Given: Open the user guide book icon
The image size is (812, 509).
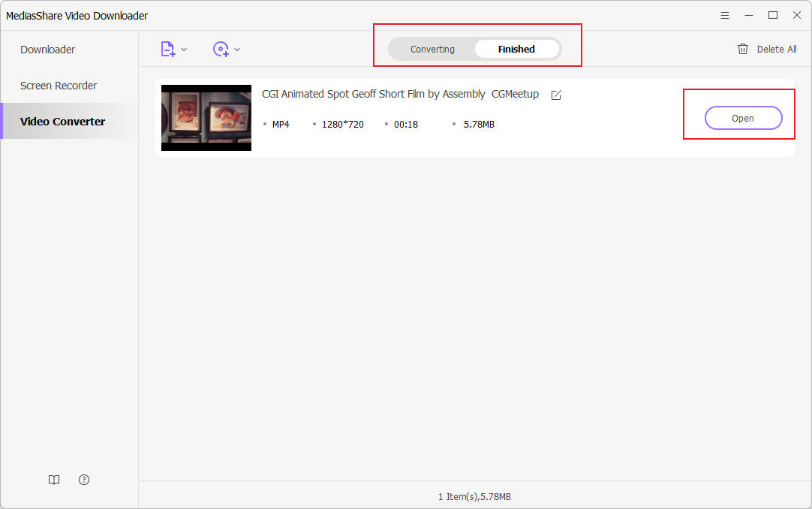Looking at the screenshot, I should coord(54,480).
